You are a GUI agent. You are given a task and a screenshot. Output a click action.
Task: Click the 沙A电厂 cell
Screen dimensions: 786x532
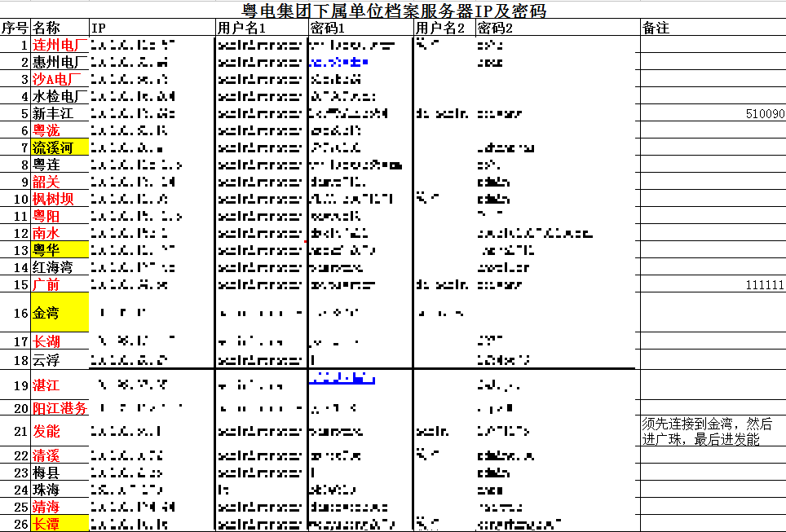(60, 79)
